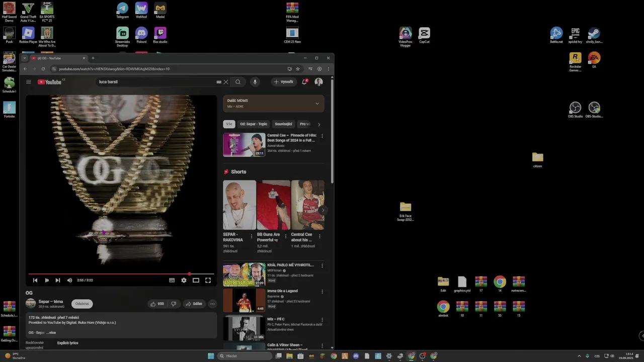Open Chrome tab search dropdown
644x362 pixels.
point(24,58)
